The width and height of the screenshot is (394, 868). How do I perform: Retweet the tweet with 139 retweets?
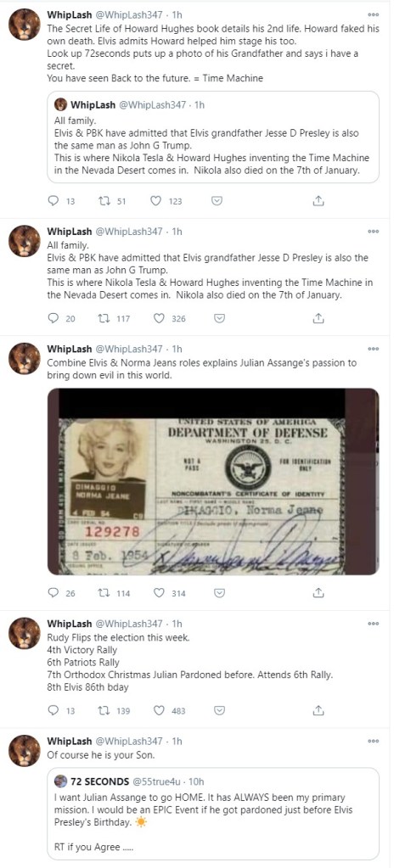pos(104,710)
